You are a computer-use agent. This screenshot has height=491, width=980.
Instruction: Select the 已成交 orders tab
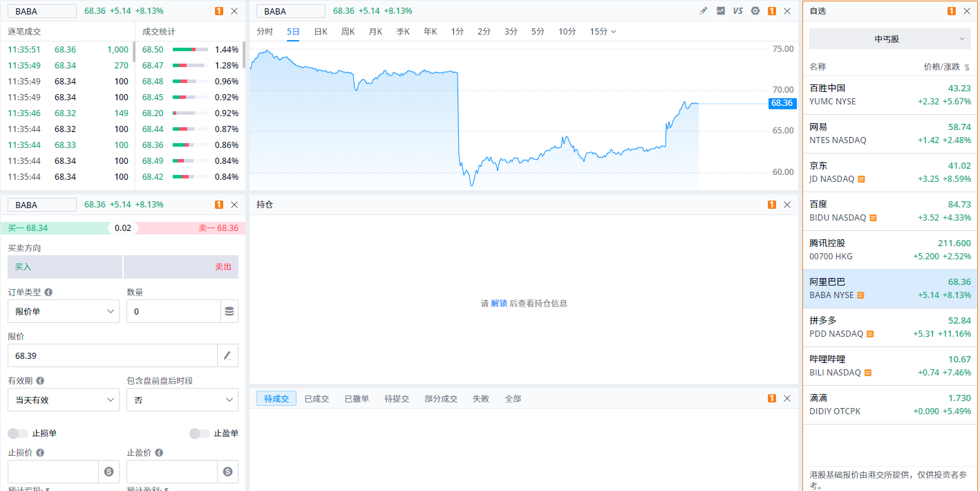pos(317,399)
